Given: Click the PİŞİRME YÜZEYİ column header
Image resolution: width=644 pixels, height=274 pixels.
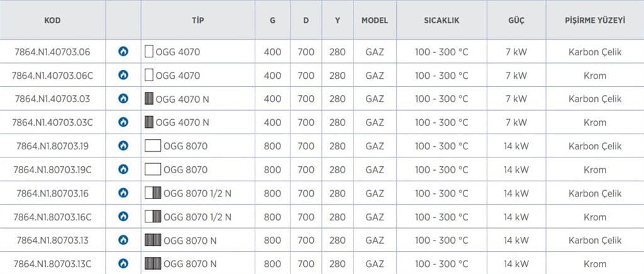Looking at the screenshot, I should [594, 20].
